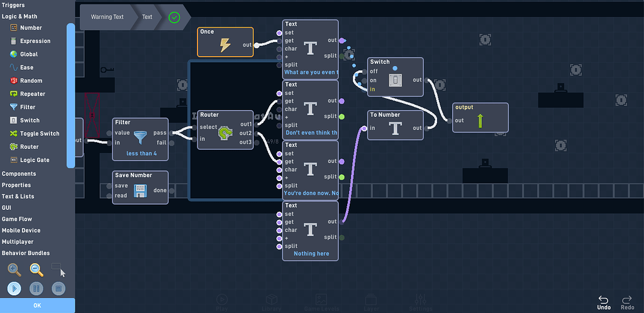The height and width of the screenshot is (313, 644).
Task: Click the Switch node off port
Action: [364, 72]
